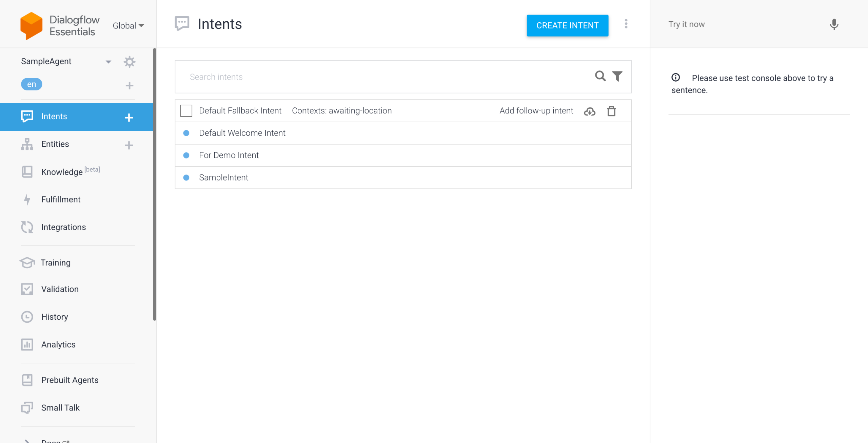Activate the microphone in the test console
The height and width of the screenshot is (443, 868).
834,24
